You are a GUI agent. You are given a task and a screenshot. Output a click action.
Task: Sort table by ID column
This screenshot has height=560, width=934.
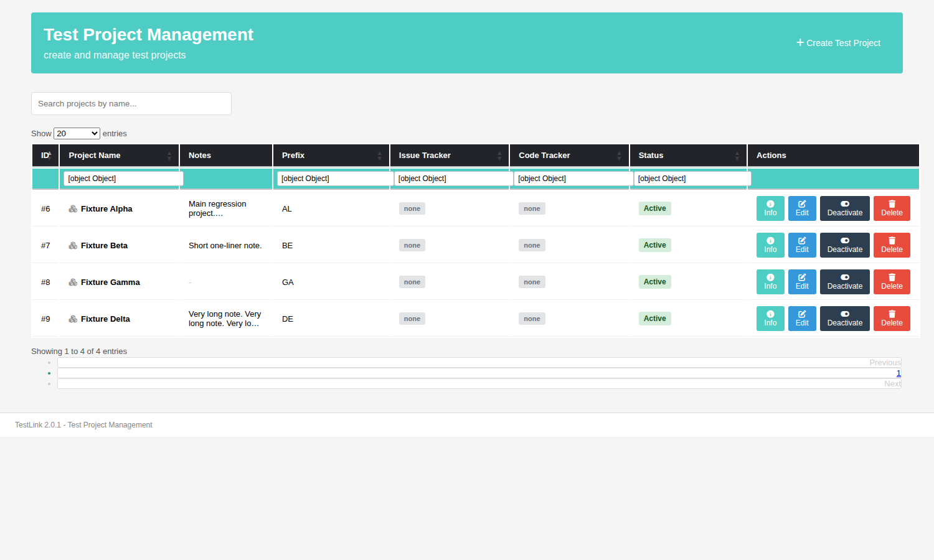click(x=45, y=156)
